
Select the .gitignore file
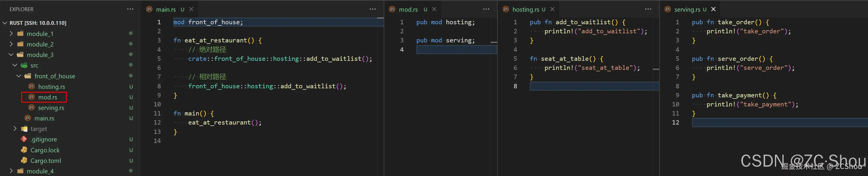[x=44, y=139]
